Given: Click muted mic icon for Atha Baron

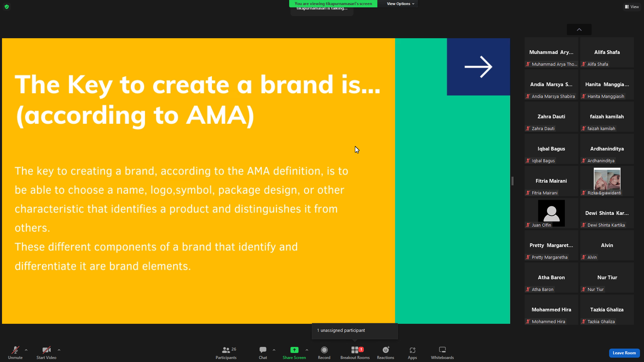Looking at the screenshot, I should click(x=528, y=289).
